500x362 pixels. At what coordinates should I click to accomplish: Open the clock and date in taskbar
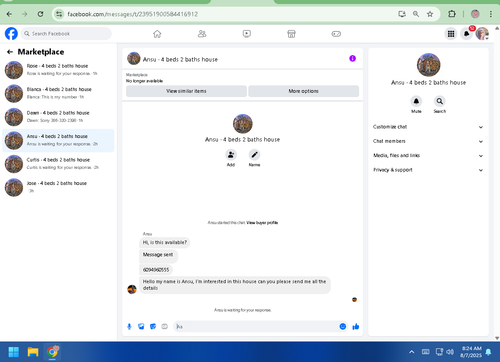point(471,352)
